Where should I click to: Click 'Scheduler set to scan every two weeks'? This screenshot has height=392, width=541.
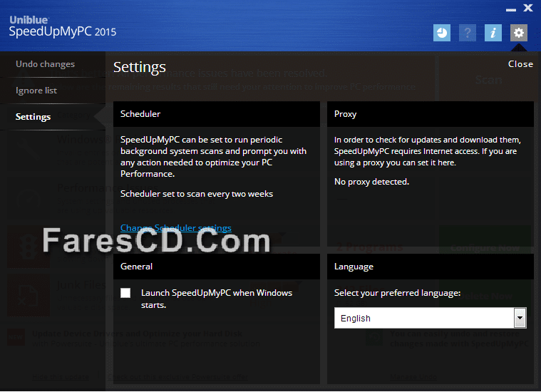point(197,194)
